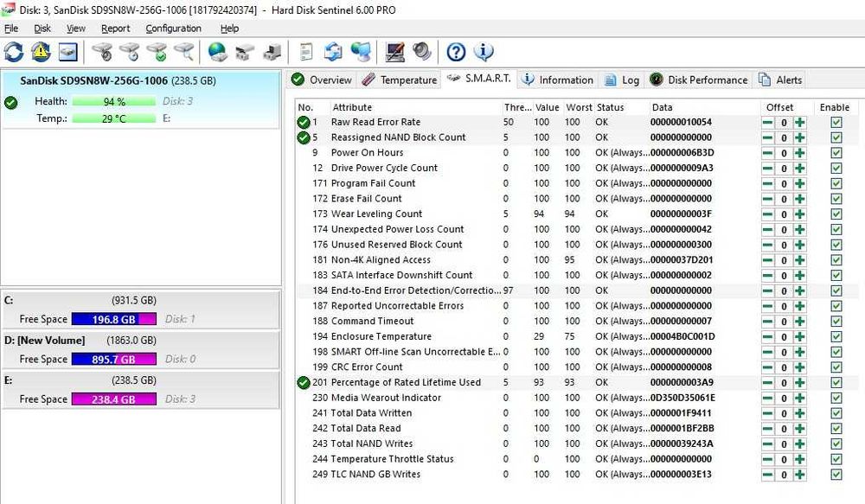The image size is (865, 504).
Task: Open the Configuration menu
Action: 173,29
